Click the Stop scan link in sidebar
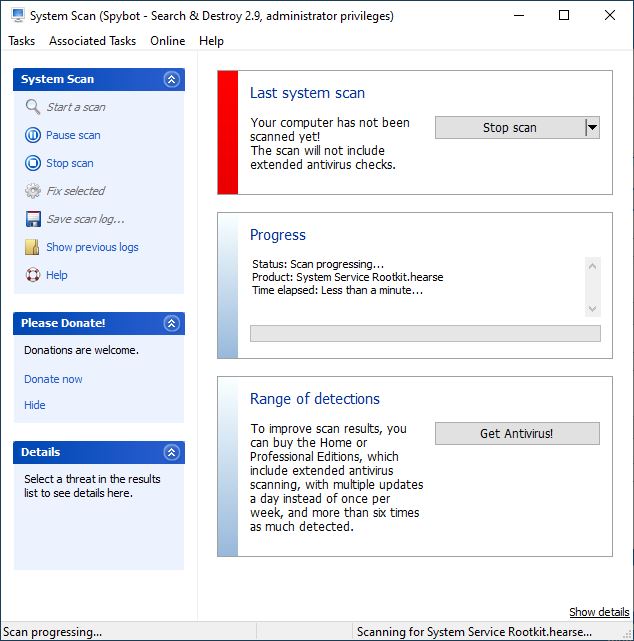This screenshot has width=634, height=641. [x=69, y=163]
